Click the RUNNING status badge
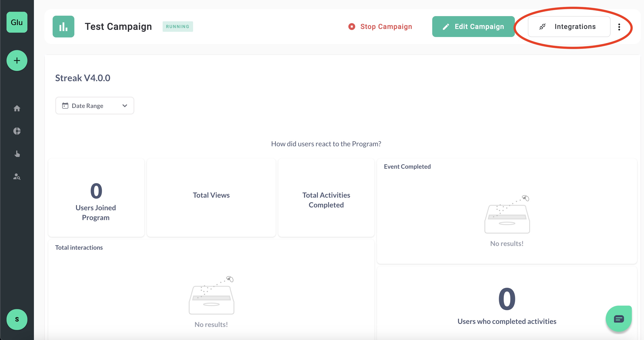The height and width of the screenshot is (340, 644). 177,27
